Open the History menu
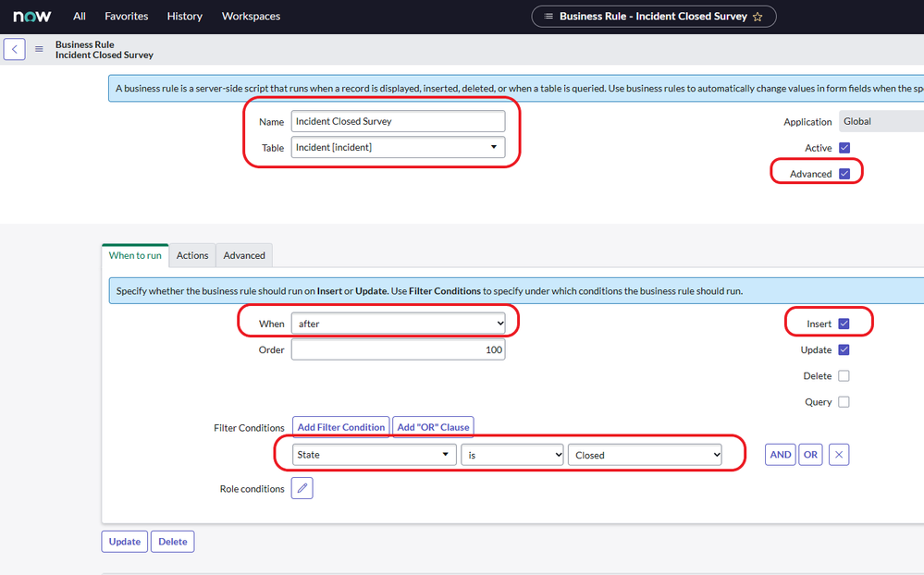Viewport: 924px width, 575px height. [184, 17]
